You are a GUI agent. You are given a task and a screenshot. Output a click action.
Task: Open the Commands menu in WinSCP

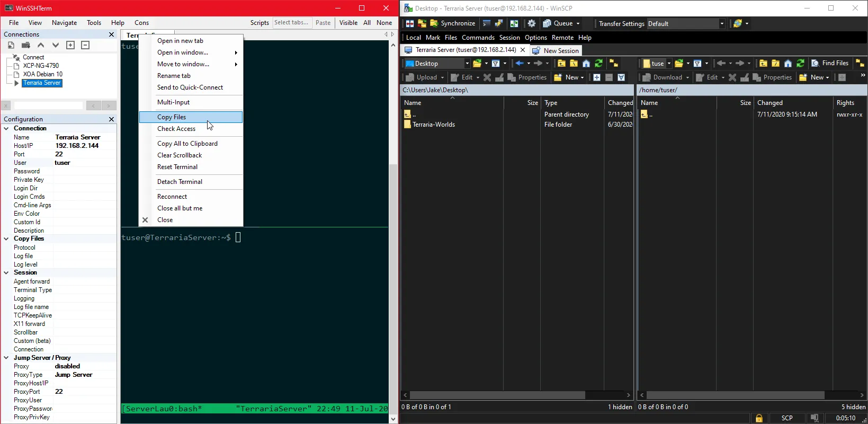coord(478,38)
